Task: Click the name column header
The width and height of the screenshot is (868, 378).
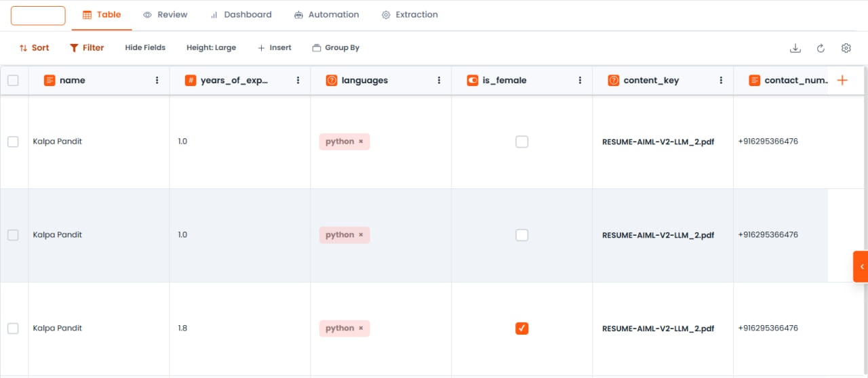Action: [x=99, y=81]
